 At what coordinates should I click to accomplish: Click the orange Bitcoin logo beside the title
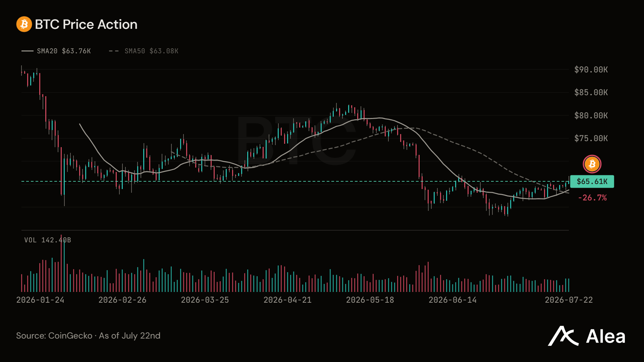pos(24,24)
